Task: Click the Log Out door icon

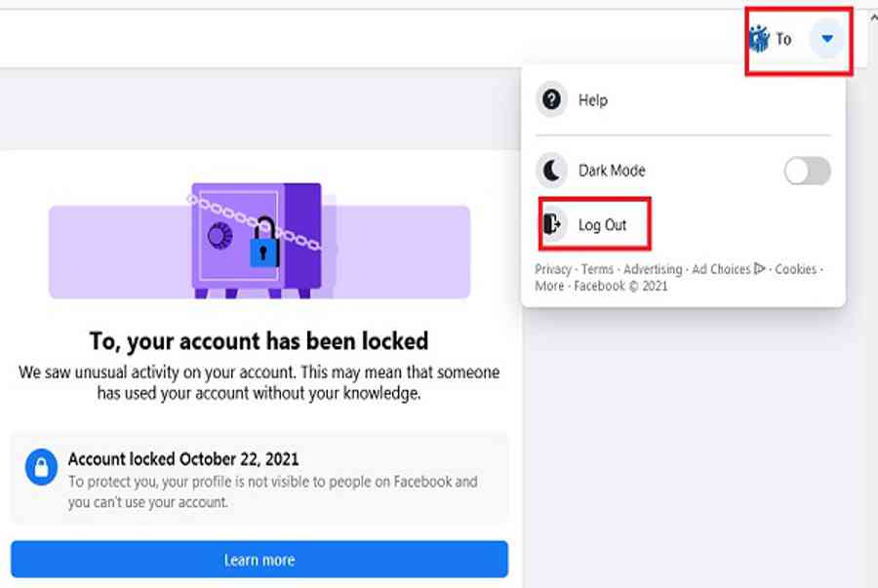Action: coord(552,224)
